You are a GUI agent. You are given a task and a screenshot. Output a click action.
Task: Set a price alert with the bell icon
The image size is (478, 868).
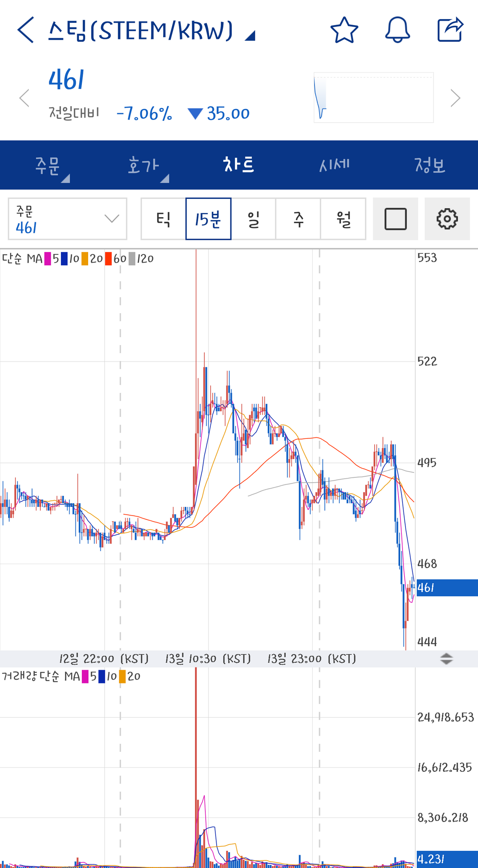398,30
